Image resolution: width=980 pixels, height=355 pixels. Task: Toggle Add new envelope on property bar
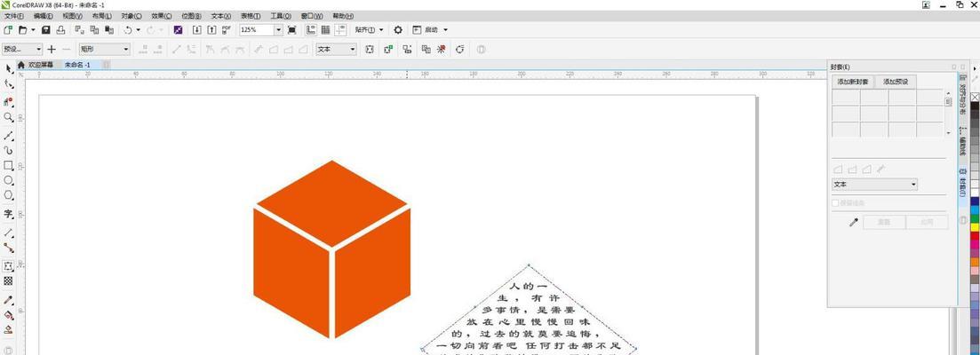click(388, 49)
